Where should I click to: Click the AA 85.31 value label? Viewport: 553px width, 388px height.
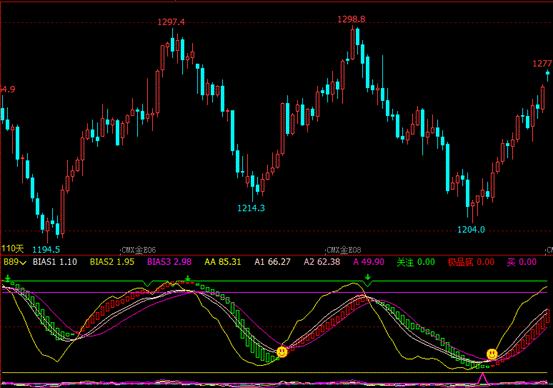(223, 262)
